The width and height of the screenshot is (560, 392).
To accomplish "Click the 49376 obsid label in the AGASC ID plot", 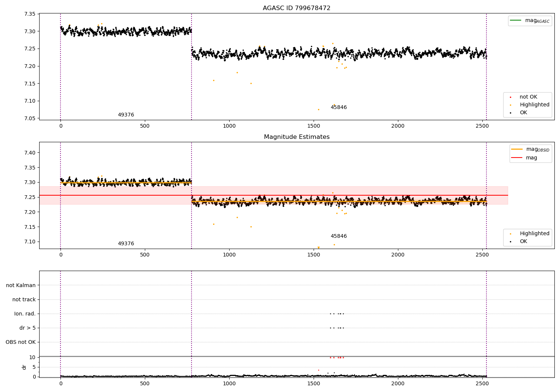I will coord(126,115).
